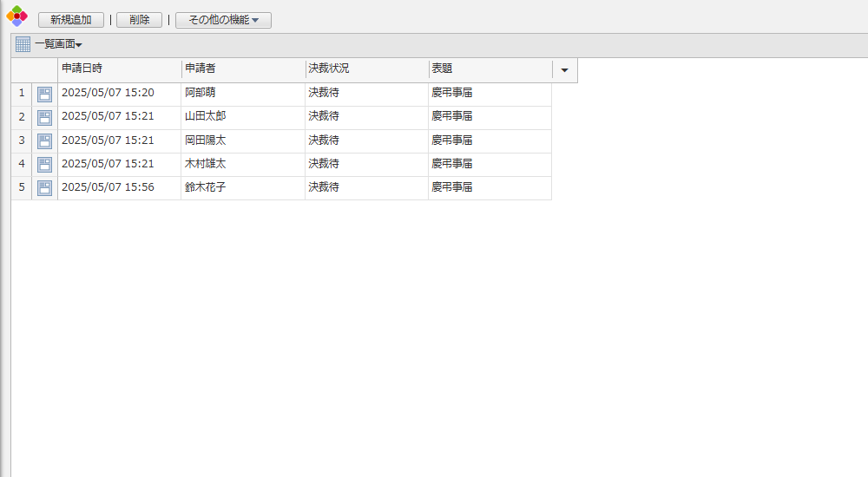Open the detail form icon for row 4
Viewport: 868px width, 477px height.
point(44,164)
